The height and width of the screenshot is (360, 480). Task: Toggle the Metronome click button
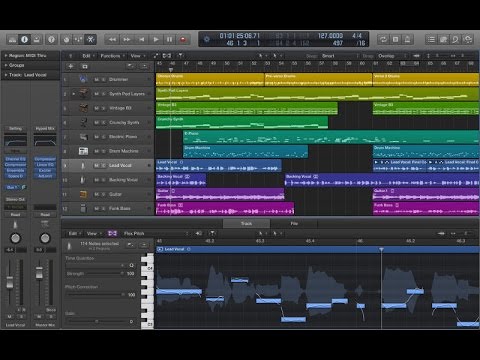(x=407, y=39)
